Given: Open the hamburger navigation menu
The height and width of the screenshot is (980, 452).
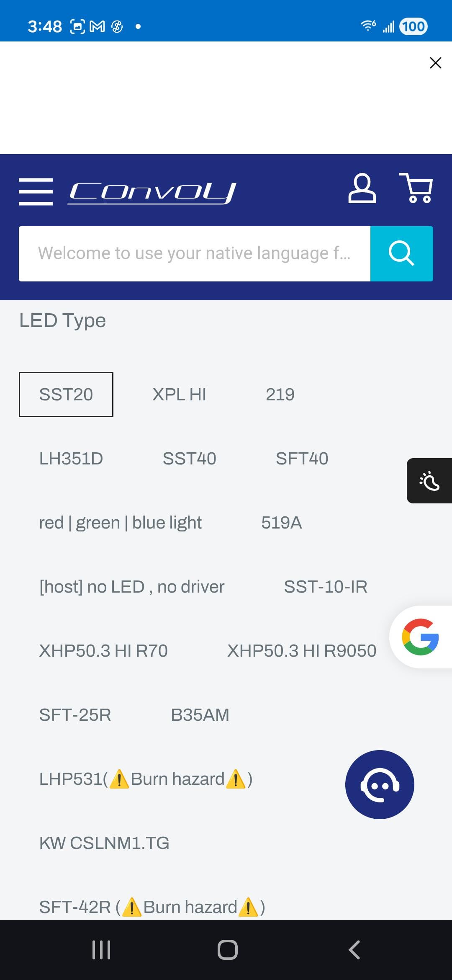Looking at the screenshot, I should [x=36, y=192].
